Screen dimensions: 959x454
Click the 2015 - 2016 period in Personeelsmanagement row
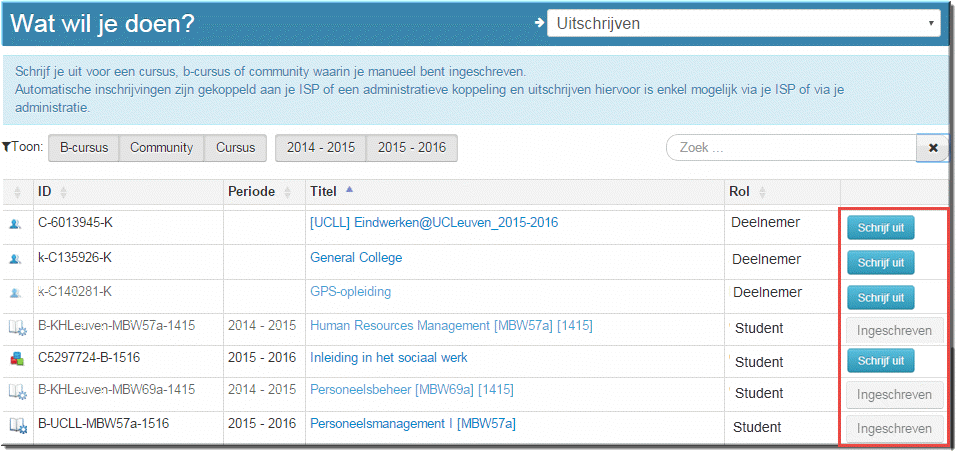(262, 423)
